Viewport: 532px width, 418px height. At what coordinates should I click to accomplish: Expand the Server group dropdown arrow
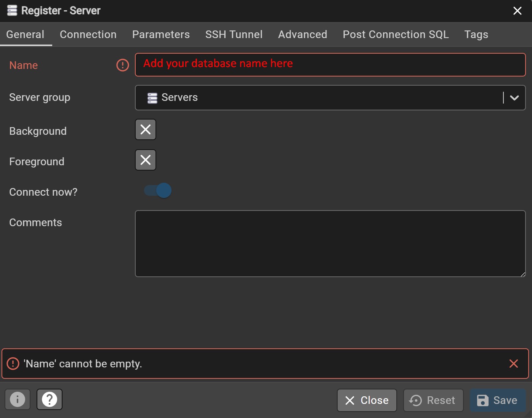pos(514,98)
